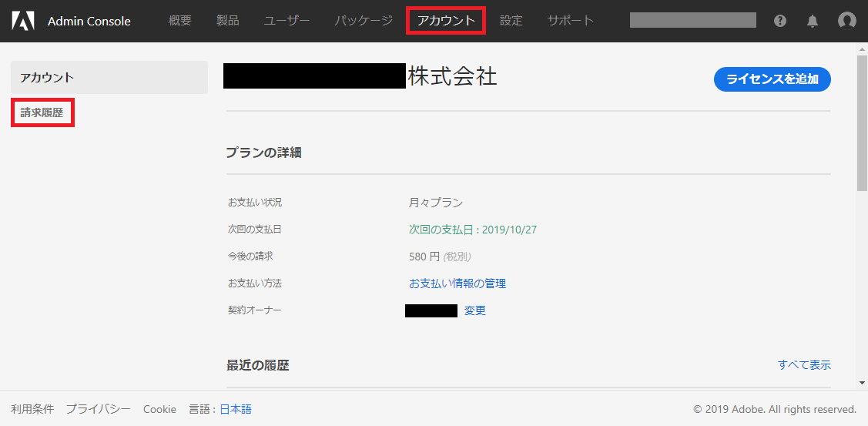
Task: Open the user profile avatar icon
Action: 847,21
